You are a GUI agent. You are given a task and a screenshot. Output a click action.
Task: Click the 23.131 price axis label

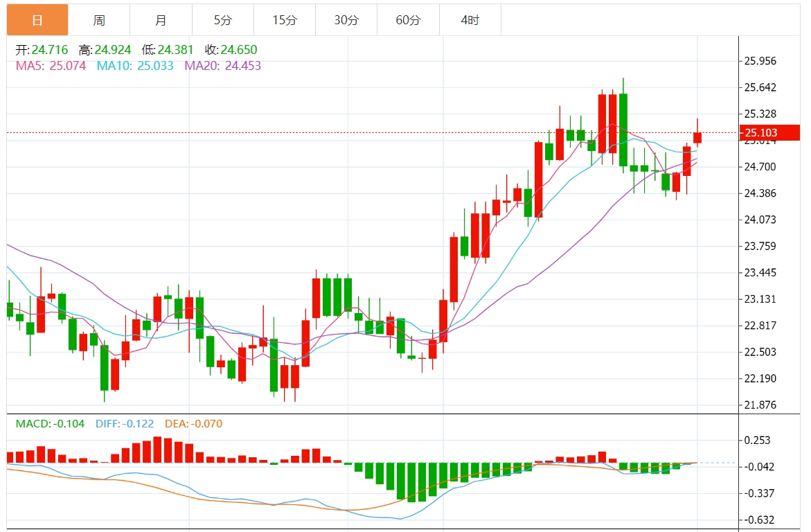pyautogui.click(x=760, y=299)
